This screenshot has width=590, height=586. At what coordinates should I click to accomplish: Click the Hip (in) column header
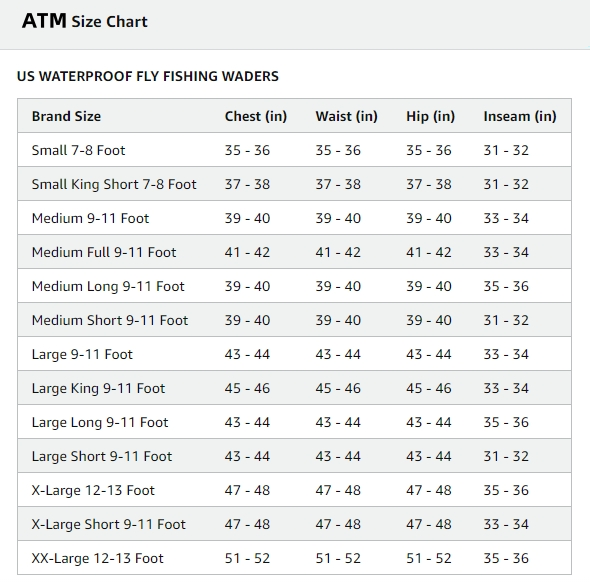pos(430,116)
